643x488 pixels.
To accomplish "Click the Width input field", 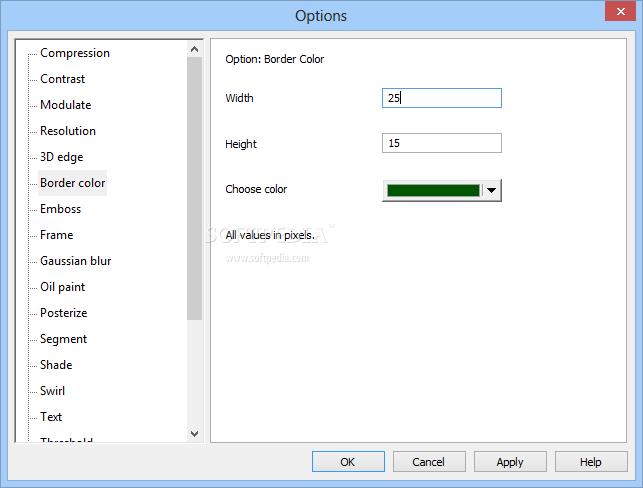I will click(x=441, y=98).
